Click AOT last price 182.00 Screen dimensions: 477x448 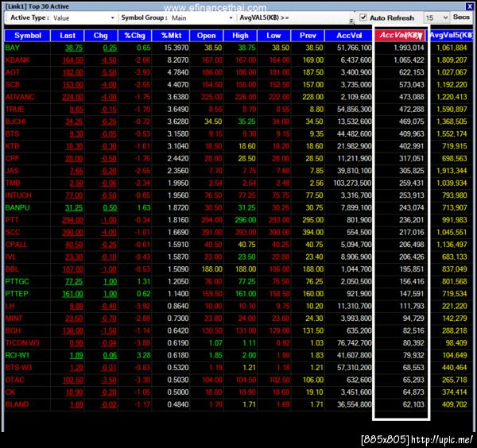72,72
